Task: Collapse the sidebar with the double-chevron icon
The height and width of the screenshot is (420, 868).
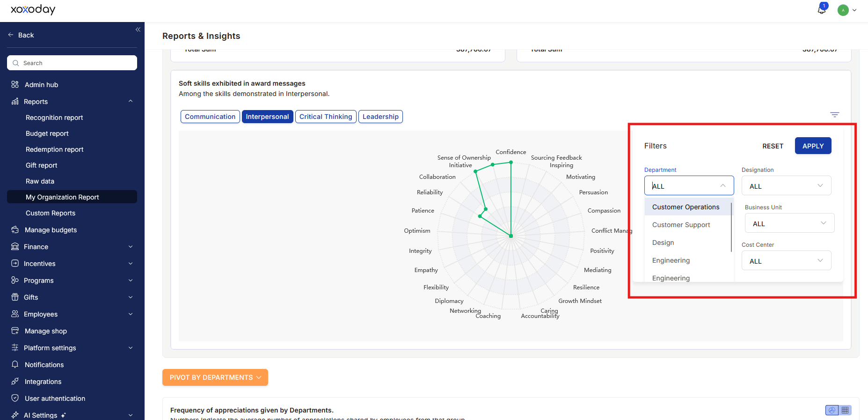Action: click(138, 29)
